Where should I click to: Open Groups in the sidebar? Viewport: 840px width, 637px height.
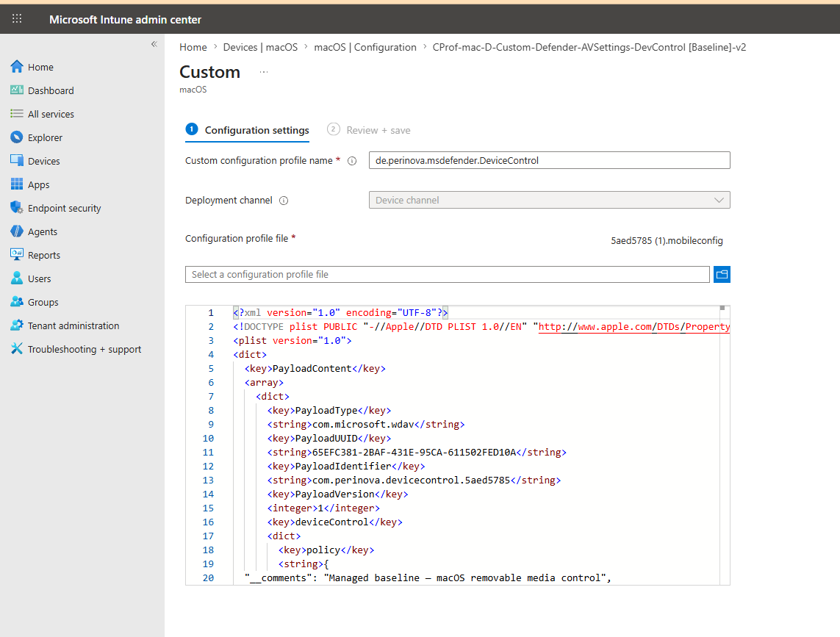tap(43, 303)
